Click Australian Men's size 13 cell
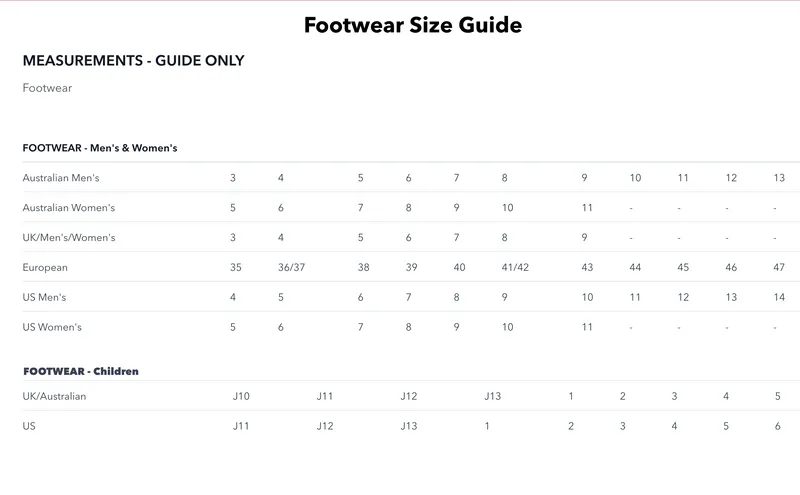800x495 pixels. 779,178
